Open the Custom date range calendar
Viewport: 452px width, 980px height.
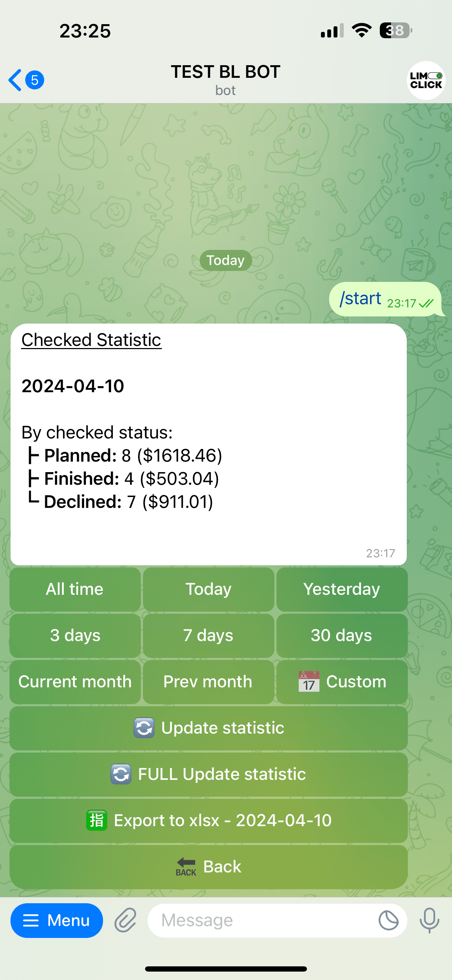click(x=342, y=682)
